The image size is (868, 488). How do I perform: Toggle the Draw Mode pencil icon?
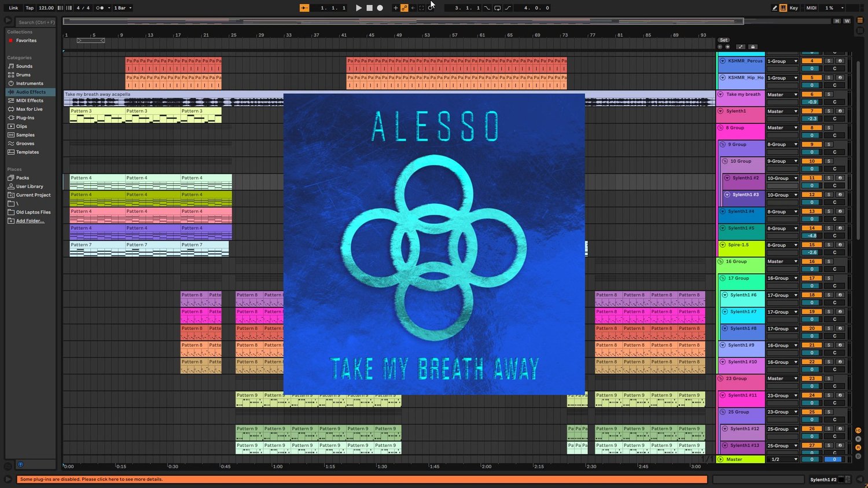pyautogui.click(x=775, y=8)
